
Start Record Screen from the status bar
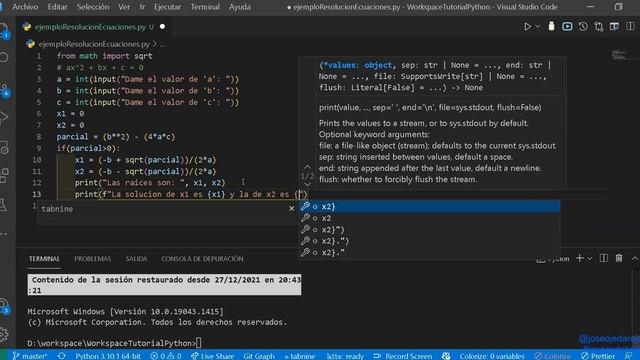pyautogui.click(x=402, y=356)
